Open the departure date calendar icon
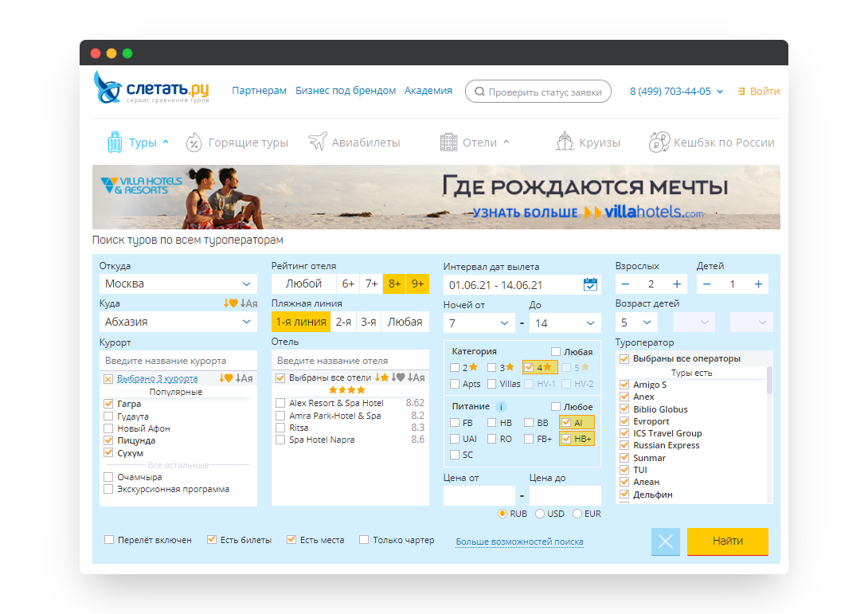Image resolution: width=868 pixels, height=614 pixels. [590, 284]
